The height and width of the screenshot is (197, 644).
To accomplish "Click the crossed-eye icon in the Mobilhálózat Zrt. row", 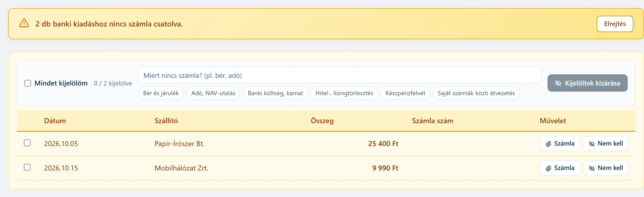I will [592, 168].
